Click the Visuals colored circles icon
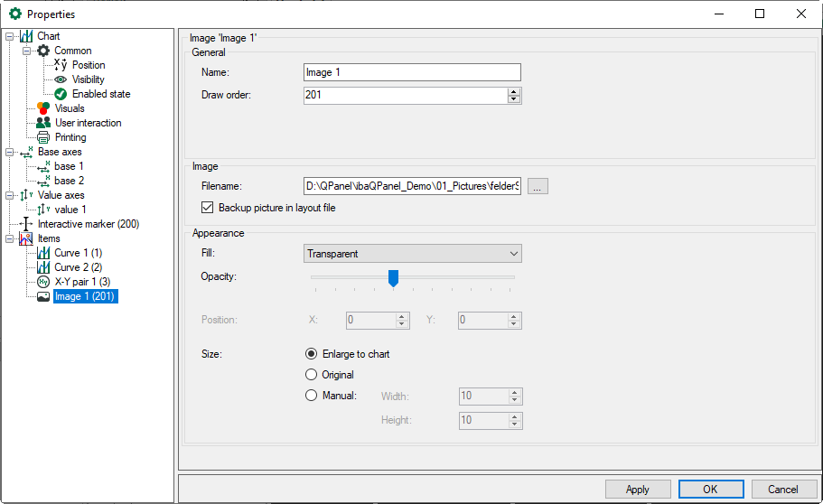The height and width of the screenshot is (504, 823). coord(43,108)
